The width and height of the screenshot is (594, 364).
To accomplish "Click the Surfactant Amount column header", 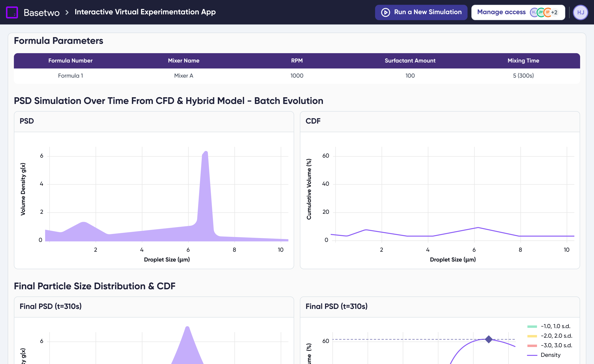I will click(x=410, y=61).
